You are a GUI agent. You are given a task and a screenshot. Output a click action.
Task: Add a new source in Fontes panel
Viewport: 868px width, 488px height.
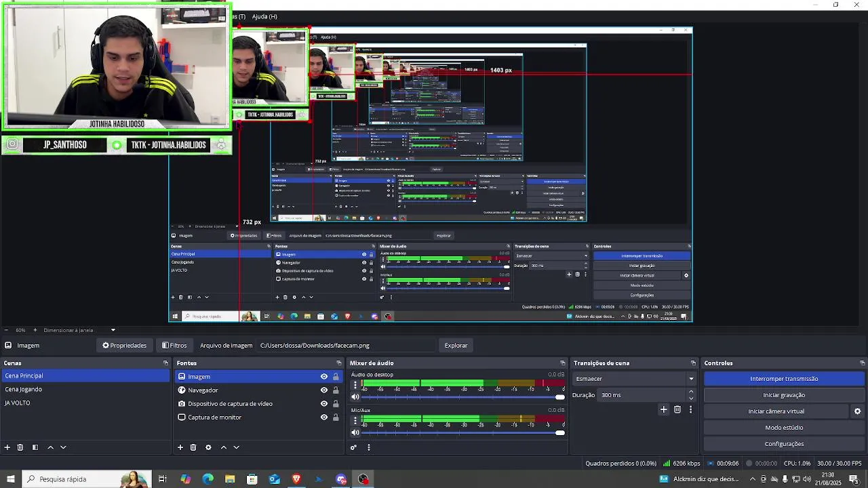coord(180,447)
